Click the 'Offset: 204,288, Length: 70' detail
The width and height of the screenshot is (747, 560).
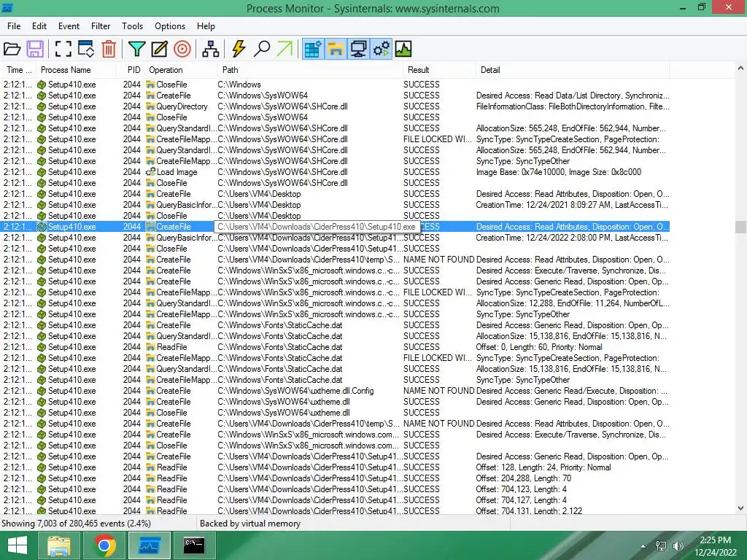click(x=524, y=478)
